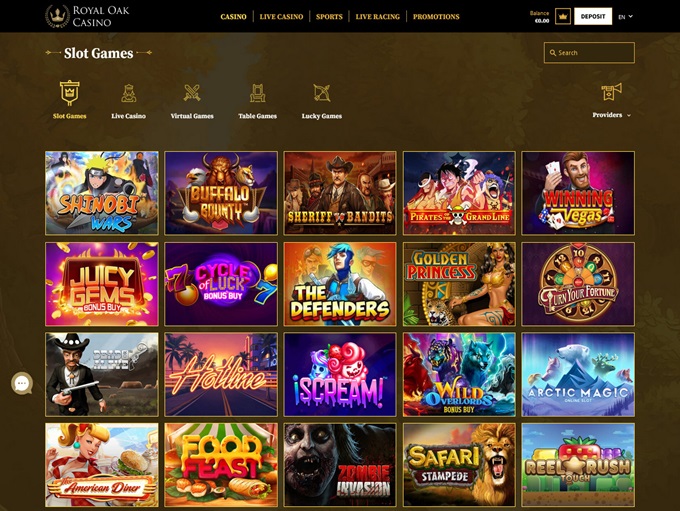Open the Live Racing menu item
The image size is (680, 511).
point(377,16)
